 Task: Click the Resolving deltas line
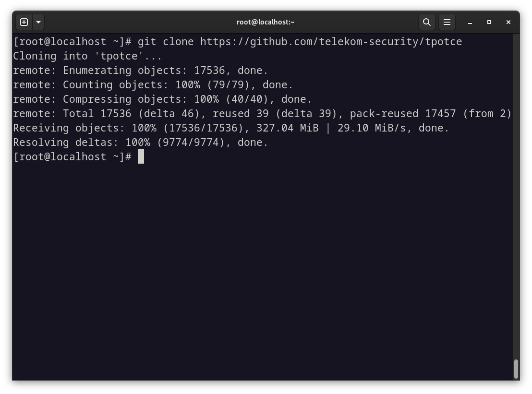139,142
